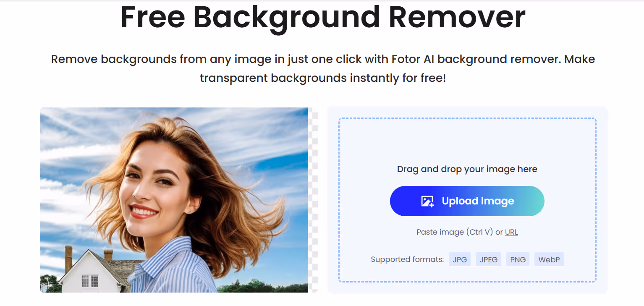Image resolution: width=644 pixels, height=306 pixels.
Task: Click the dashed drag-and-drop upload area
Action: [467, 139]
